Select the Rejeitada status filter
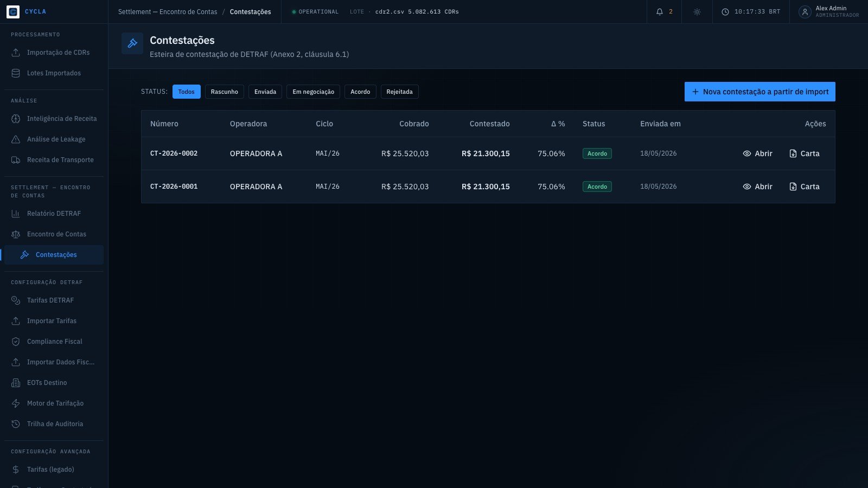 400,92
